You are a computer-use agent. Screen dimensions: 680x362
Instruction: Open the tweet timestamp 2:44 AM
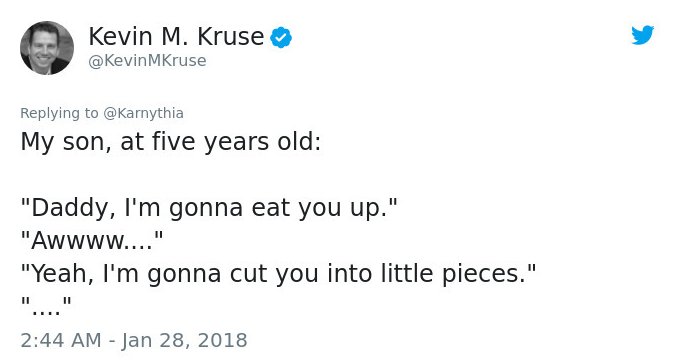61,340
